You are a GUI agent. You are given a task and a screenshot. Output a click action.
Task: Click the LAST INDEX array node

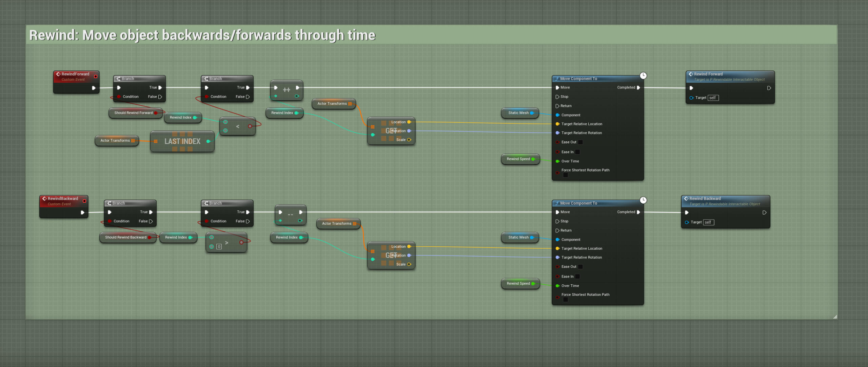point(182,141)
